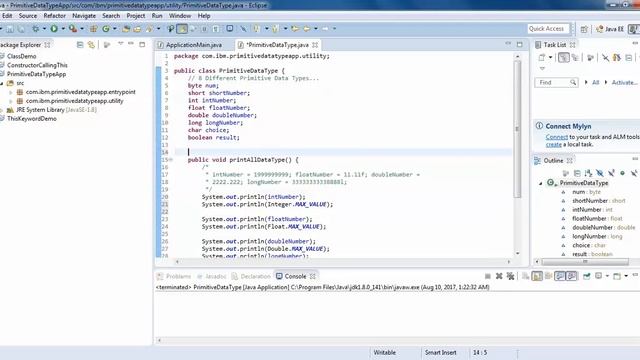Open the Navigate menu
Image resolution: width=640 pixels, height=360 pixels.
(x=84, y=16)
